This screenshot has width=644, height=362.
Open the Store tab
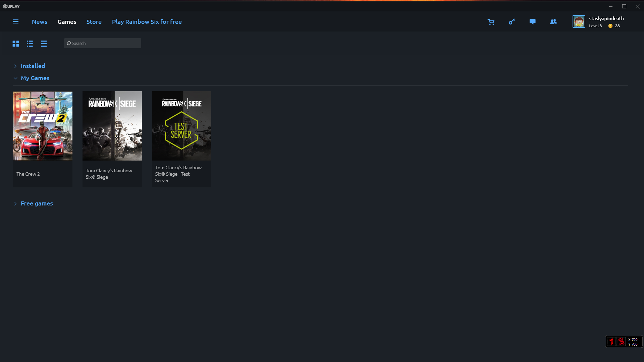(94, 22)
